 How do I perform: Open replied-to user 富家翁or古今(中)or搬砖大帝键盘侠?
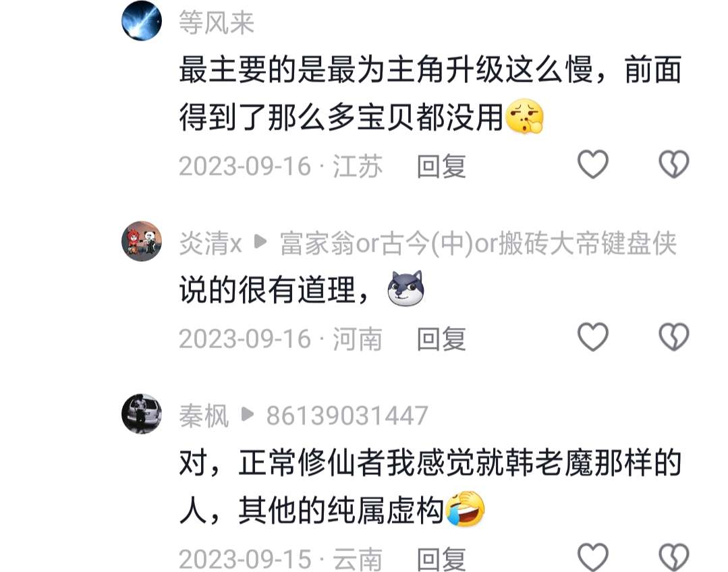tap(478, 243)
